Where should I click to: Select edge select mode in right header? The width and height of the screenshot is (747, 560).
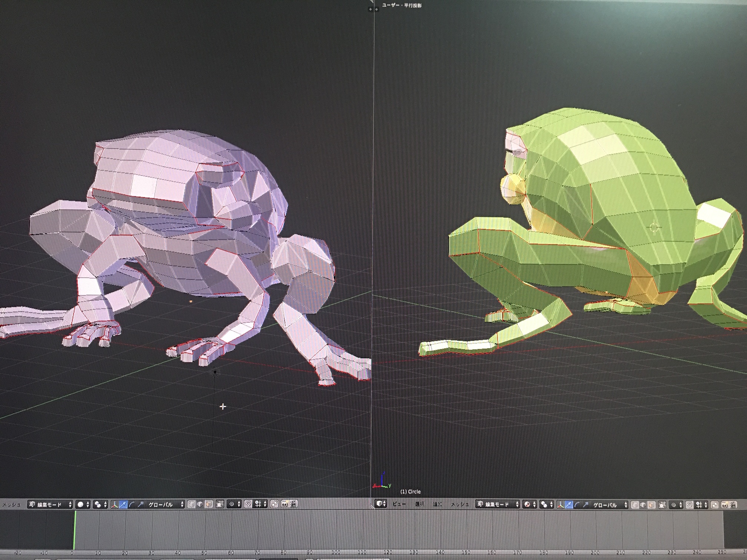pyautogui.click(x=643, y=504)
